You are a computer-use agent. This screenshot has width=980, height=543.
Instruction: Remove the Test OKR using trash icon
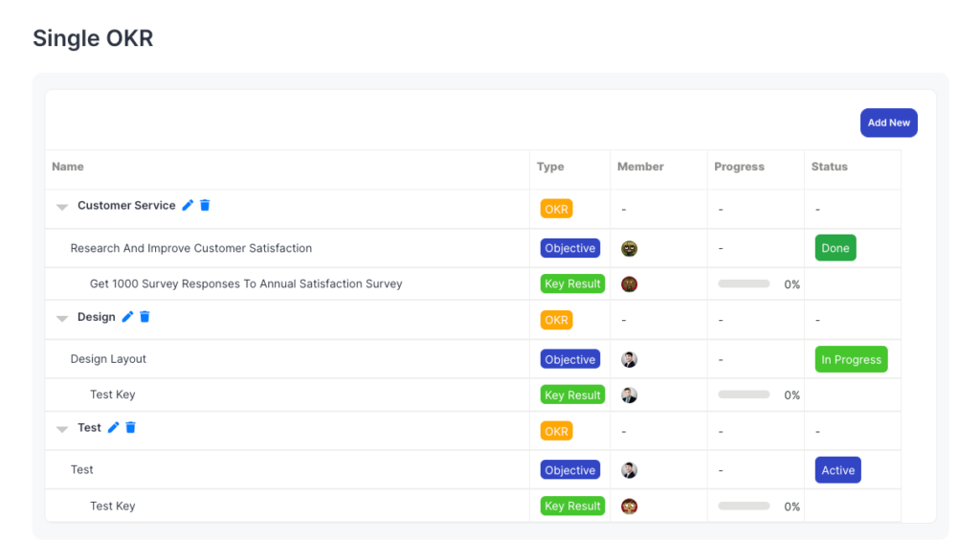coord(130,428)
